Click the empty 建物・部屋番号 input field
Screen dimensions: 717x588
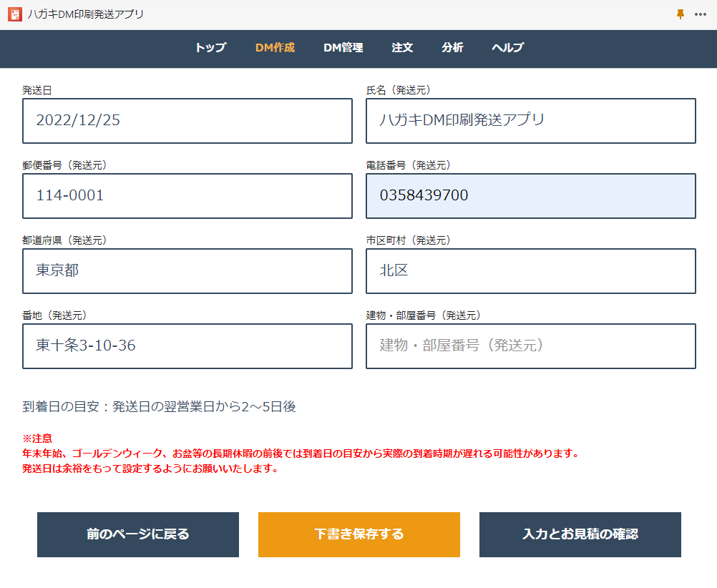(530, 346)
